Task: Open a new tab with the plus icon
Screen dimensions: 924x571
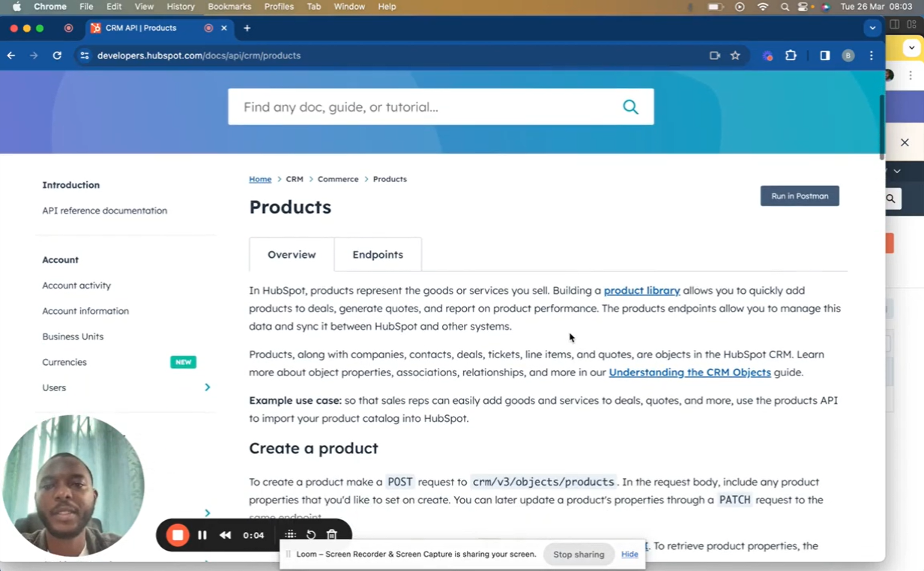Action: click(x=247, y=28)
